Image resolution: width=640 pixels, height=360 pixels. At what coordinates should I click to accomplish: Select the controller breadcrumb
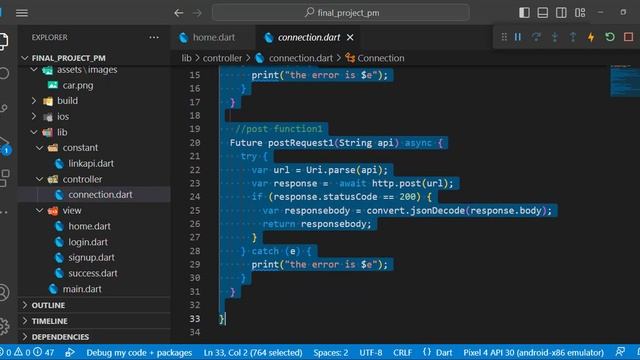(x=222, y=58)
